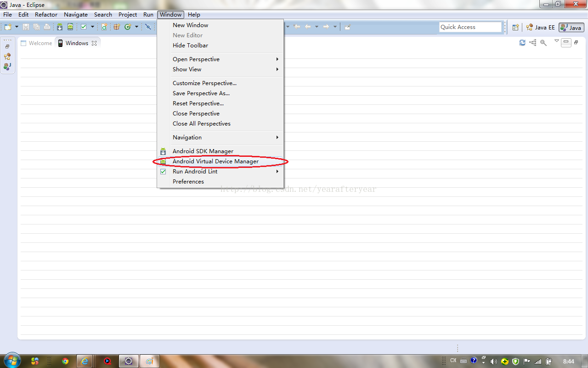Open Android Virtual Device Manager from menu

pyautogui.click(x=220, y=161)
